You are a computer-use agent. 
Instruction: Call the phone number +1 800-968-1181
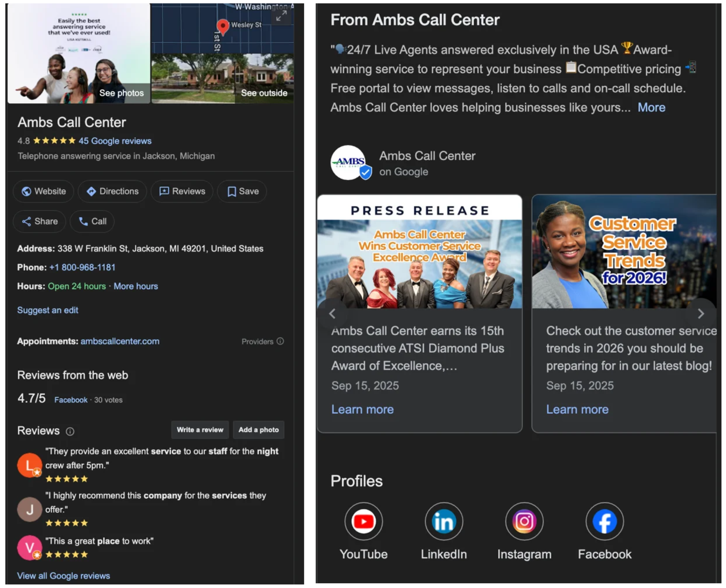(82, 267)
